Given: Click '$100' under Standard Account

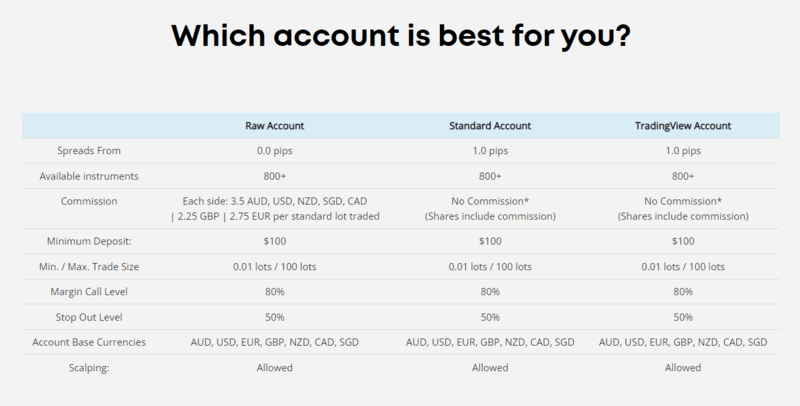Looking at the screenshot, I should pyautogui.click(x=490, y=241).
